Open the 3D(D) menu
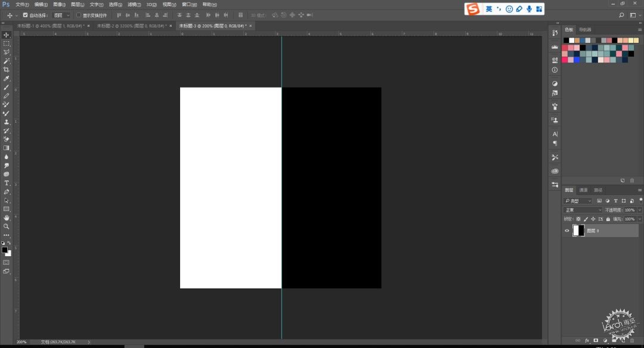The width and height of the screenshot is (644, 348). [x=151, y=5]
